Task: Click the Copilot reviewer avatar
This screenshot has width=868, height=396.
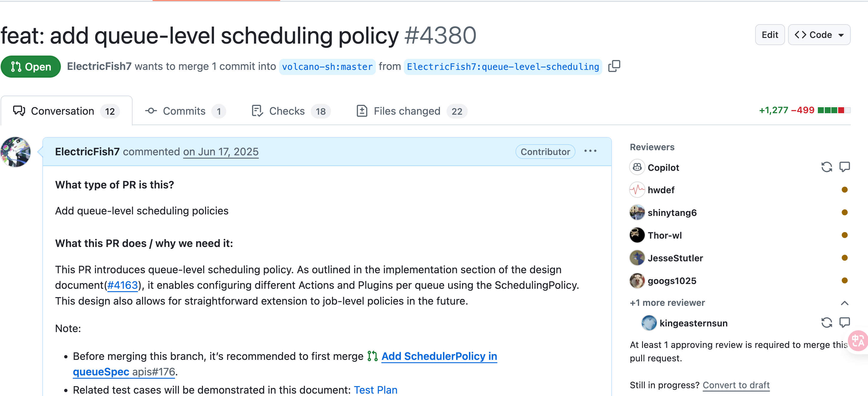Action: coord(637,167)
